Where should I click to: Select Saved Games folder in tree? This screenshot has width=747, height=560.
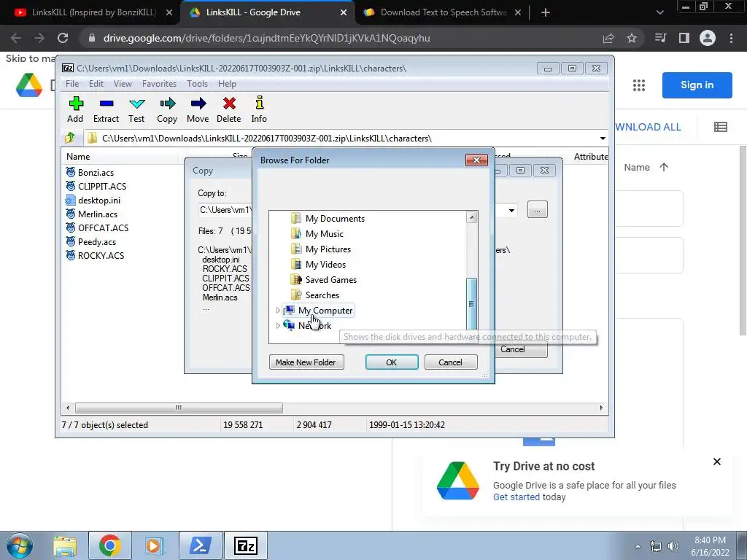pyautogui.click(x=330, y=279)
